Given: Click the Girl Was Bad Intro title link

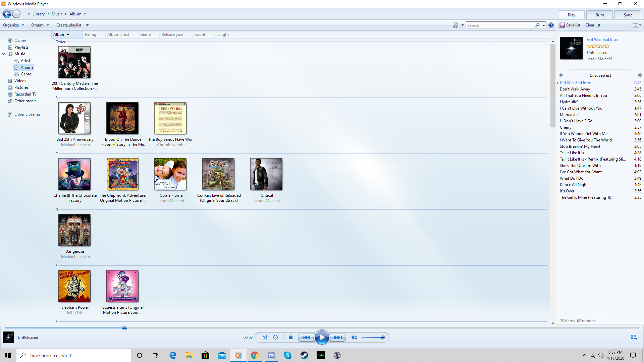Looking at the screenshot, I should pos(602,40).
